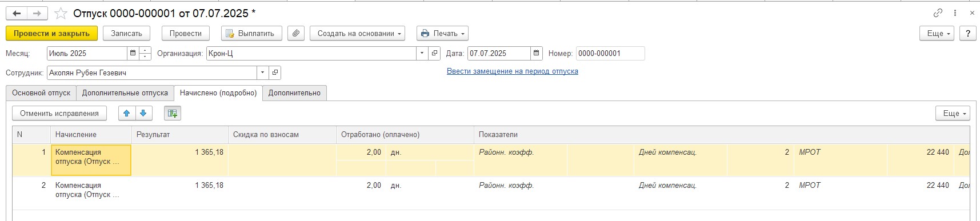Image resolution: width=980 pixels, height=221 pixels.
Task: Open the table panel Еще menu
Action: click(953, 113)
